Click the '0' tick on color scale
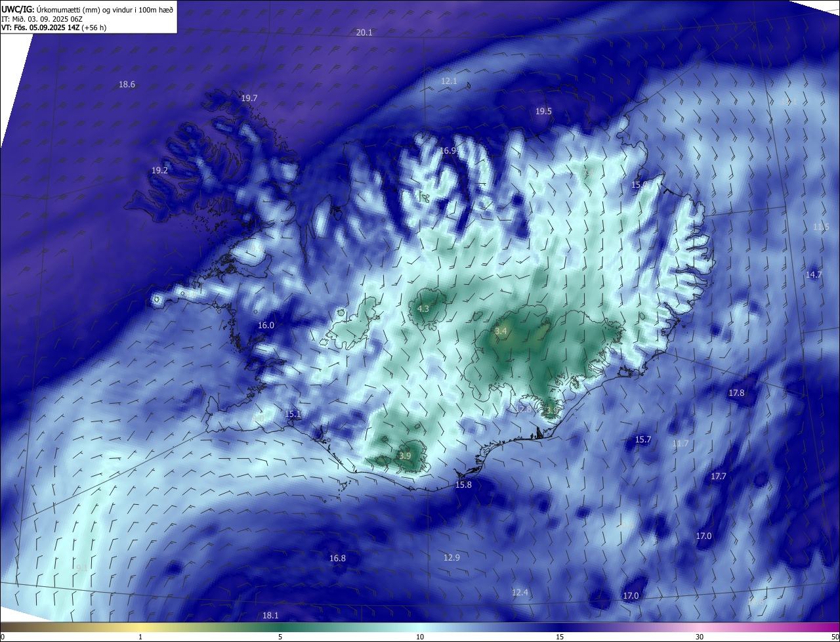 pyautogui.click(x=3, y=637)
